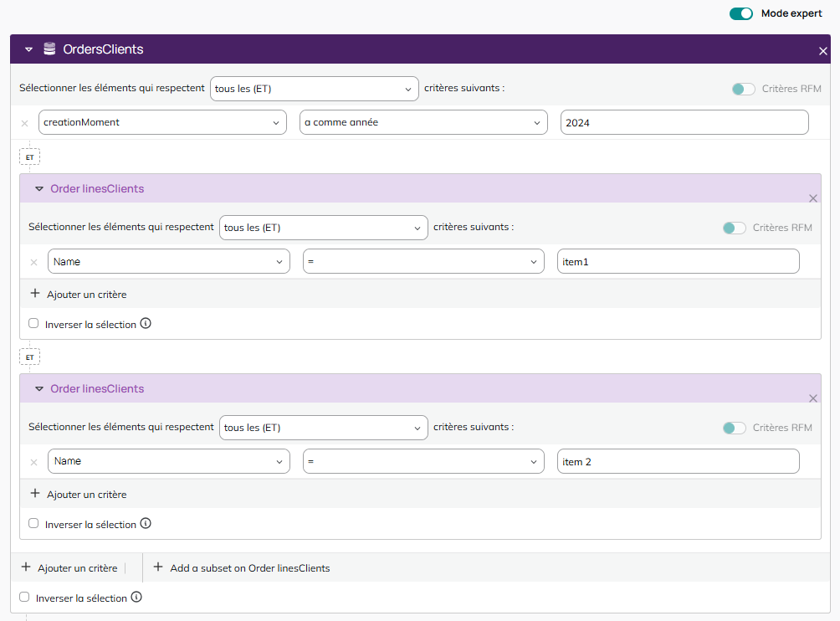This screenshot has width=840, height=621.
Task: Click the value field containing item 2
Action: 679,461
